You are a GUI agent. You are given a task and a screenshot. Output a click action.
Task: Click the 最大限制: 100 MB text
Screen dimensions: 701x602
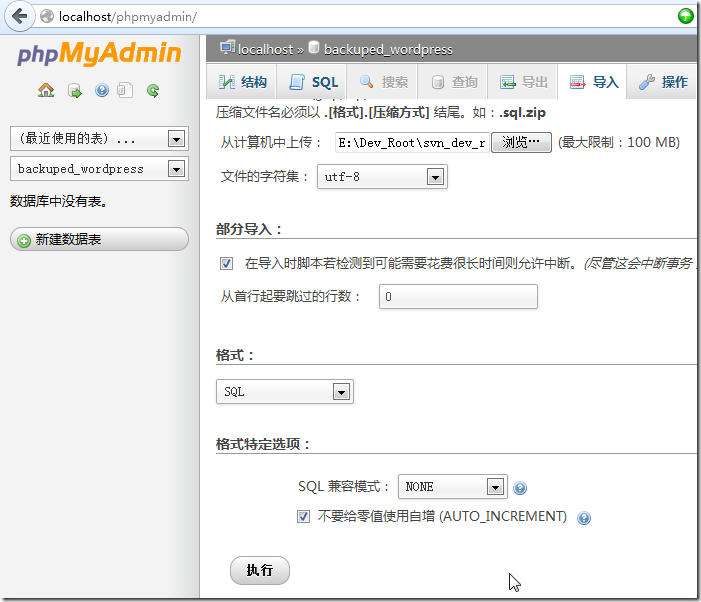[x=619, y=143]
